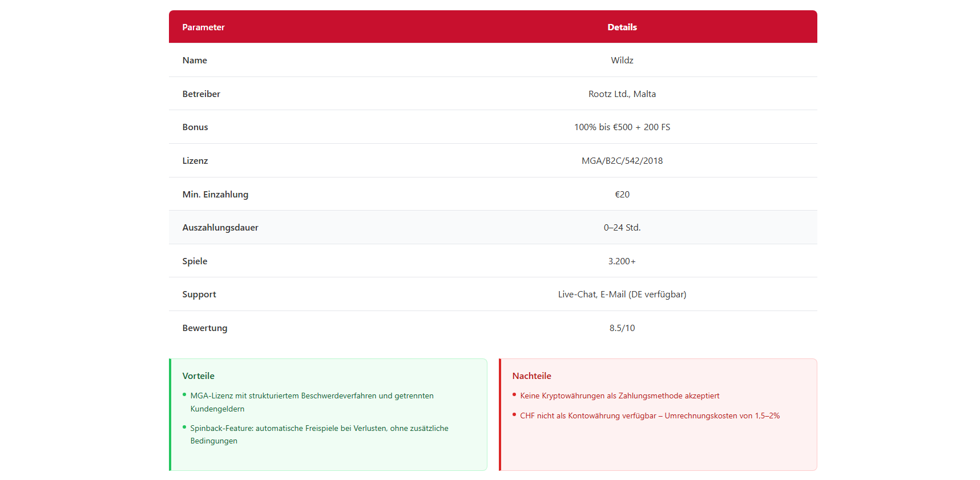This screenshot has height=480, width=980.
Task: Click the Keine Kryptowährungen disadvantage item
Action: (x=619, y=396)
